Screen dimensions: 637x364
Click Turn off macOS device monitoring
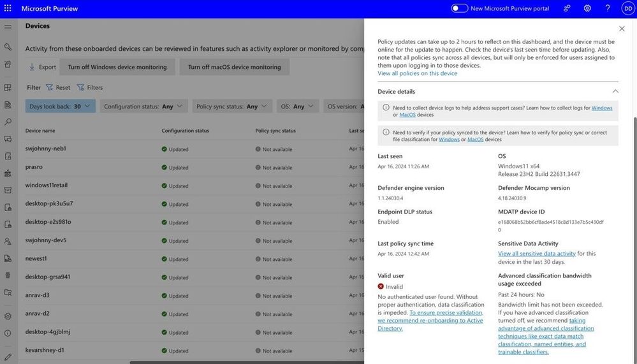(x=235, y=67)
